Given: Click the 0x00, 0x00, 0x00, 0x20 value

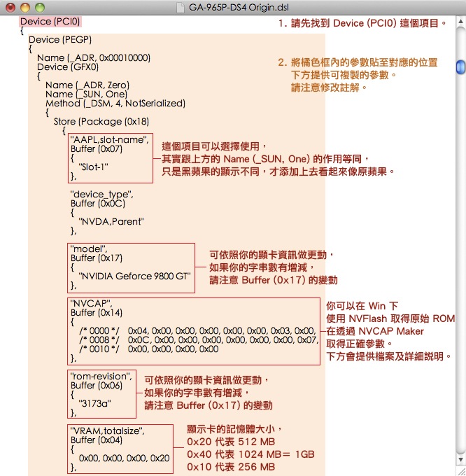Looking at the screenshot, I should pyautogui.click(x=124, y=458).
